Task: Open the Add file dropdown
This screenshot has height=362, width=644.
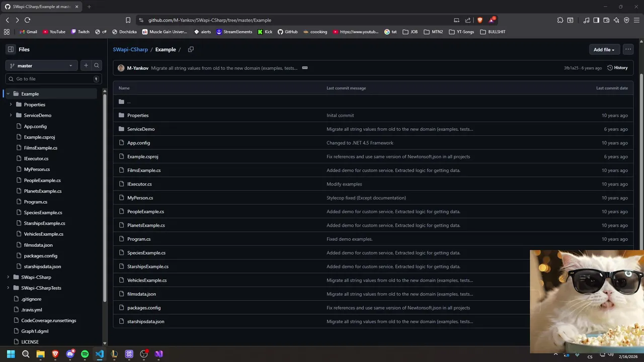Action: pos(604,49)
